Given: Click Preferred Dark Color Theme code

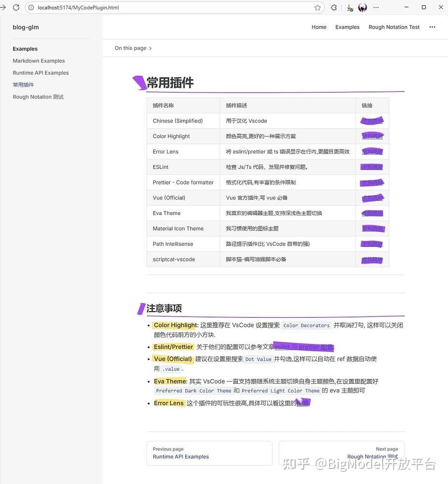Looking at the screenshot, I should (194, 391).
